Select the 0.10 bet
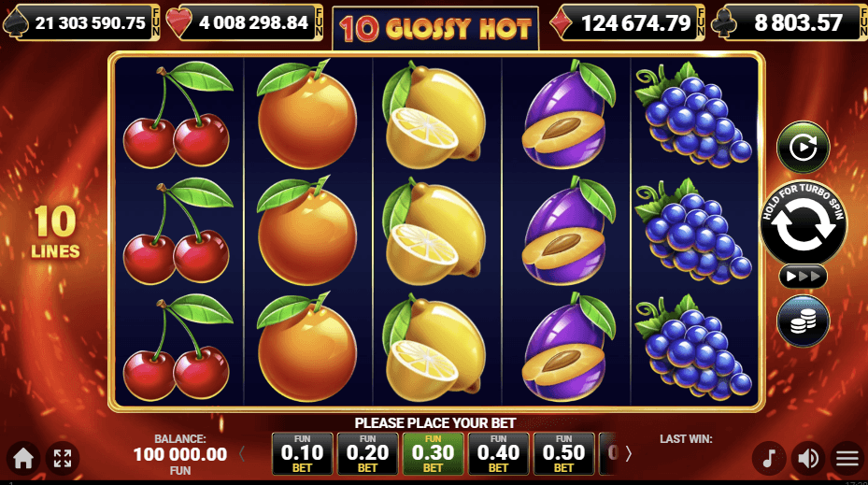 point(302,454)
